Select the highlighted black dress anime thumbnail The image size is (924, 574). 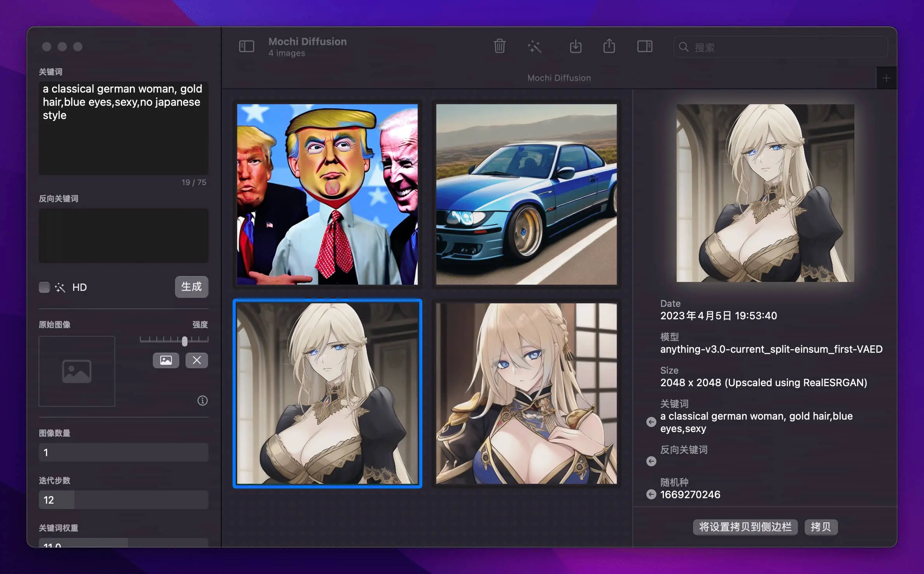point(327,394)
